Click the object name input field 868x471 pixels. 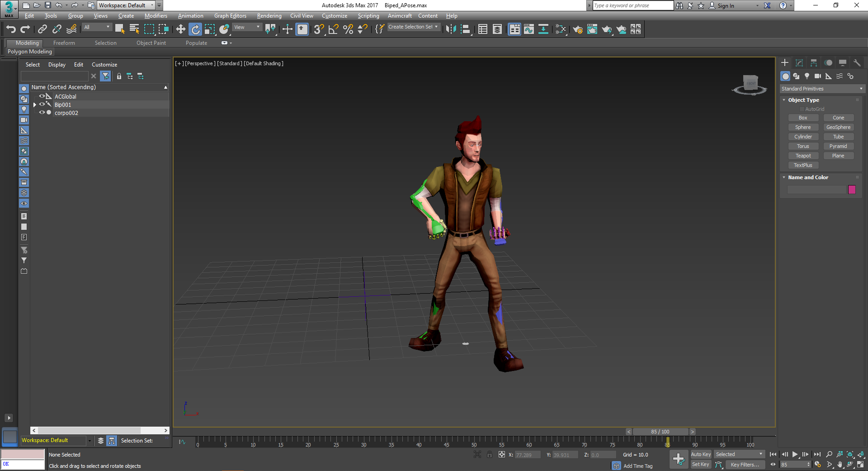pos(816,190)
